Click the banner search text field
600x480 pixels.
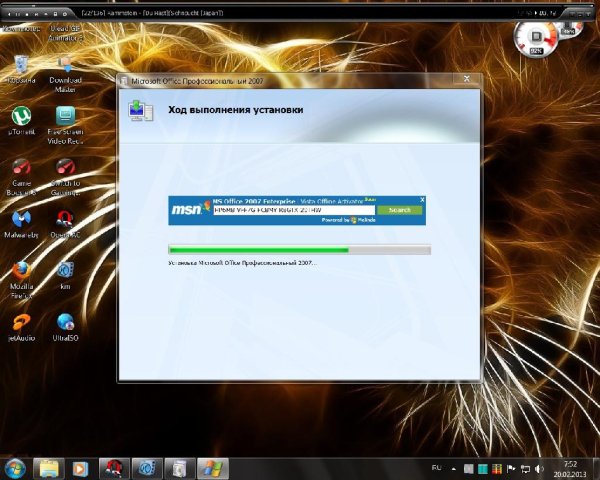click(x=294, y=210)
